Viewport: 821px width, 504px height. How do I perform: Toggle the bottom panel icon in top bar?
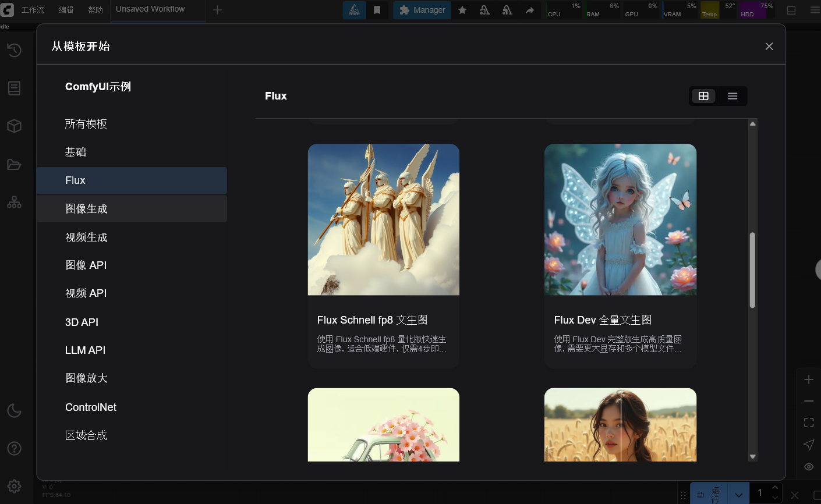(x=791, y=10)
